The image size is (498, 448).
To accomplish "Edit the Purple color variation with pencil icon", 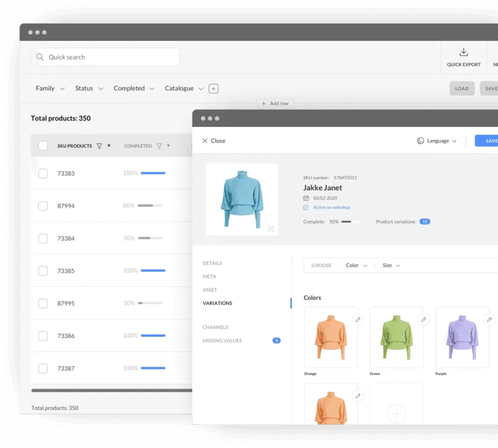I will pos(489,320).
